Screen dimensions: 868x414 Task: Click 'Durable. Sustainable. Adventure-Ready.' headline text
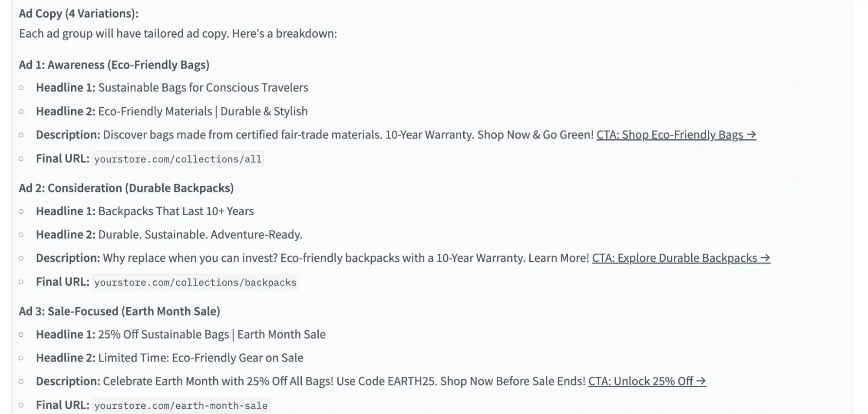pos(200,235)
